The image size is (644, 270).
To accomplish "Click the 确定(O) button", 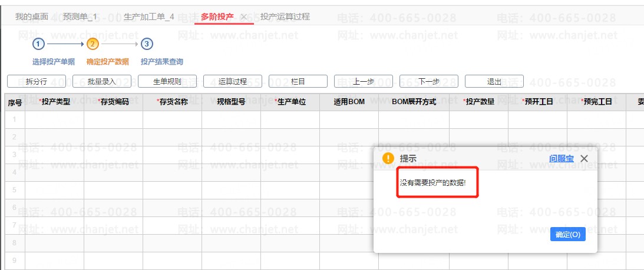I will click(567, 234).
